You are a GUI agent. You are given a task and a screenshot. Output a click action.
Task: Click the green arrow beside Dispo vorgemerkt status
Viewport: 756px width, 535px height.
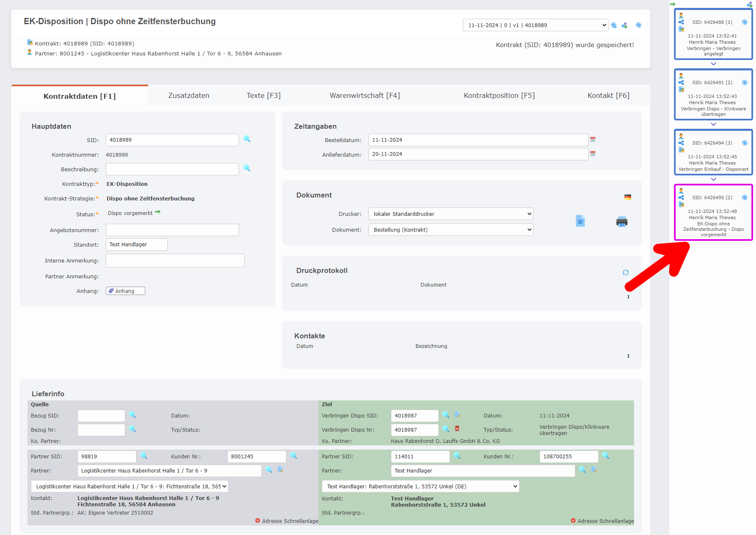click(157, 212)
